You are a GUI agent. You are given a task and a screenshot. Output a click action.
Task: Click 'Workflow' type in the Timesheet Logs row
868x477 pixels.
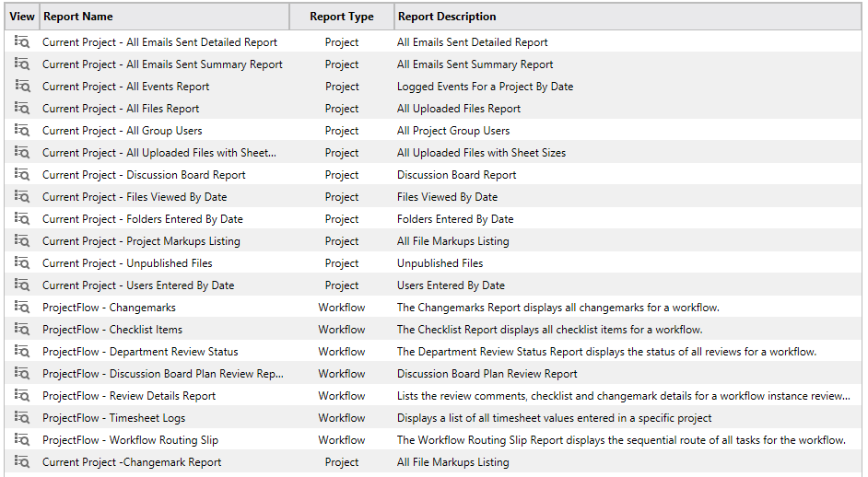[x=342, y=418]
